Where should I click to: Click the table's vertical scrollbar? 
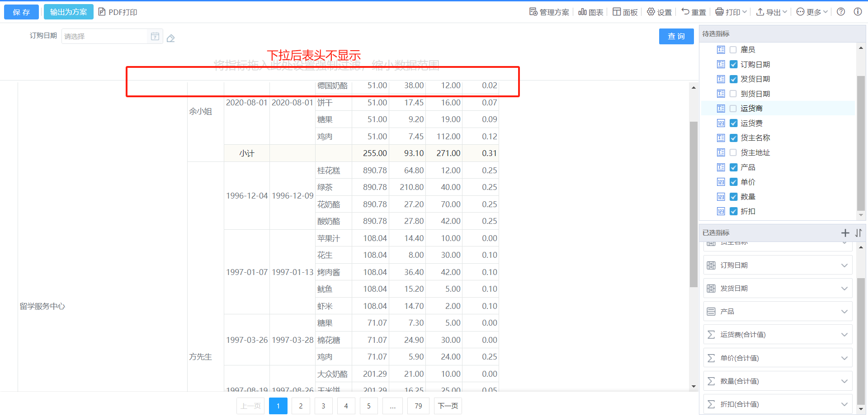[693, 204]
